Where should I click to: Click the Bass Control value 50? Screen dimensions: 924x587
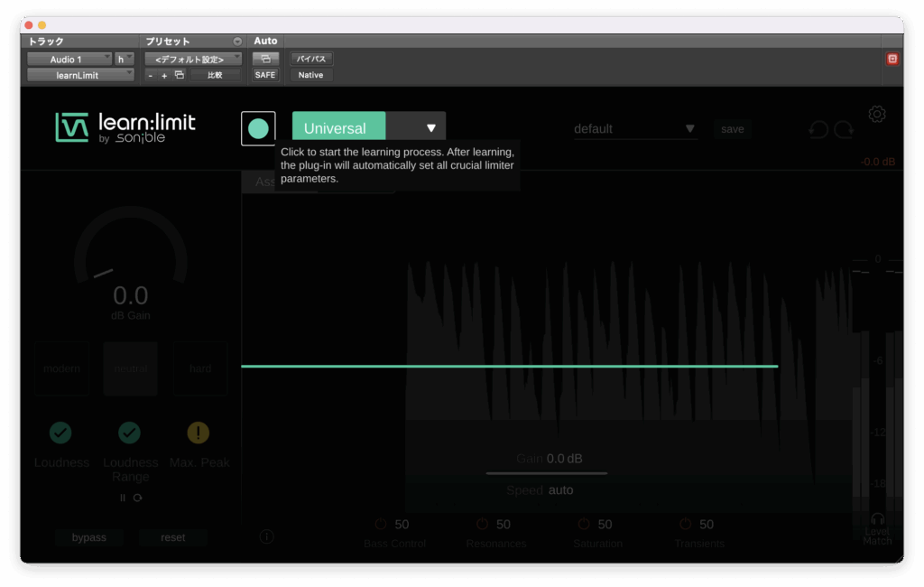click(402, 525)
